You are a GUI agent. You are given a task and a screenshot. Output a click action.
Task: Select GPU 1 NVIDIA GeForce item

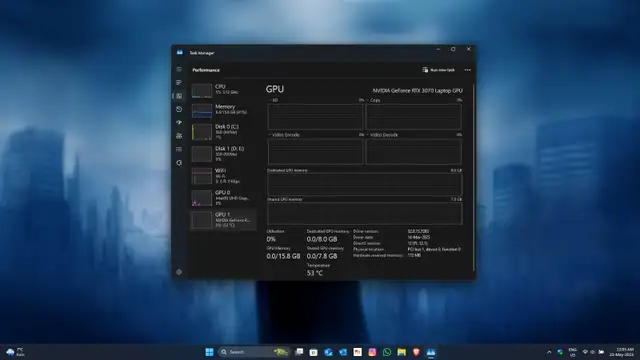[223, 220]
